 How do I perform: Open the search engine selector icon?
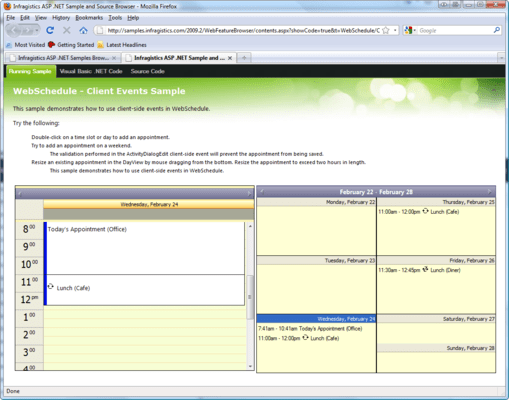point(410,31)
